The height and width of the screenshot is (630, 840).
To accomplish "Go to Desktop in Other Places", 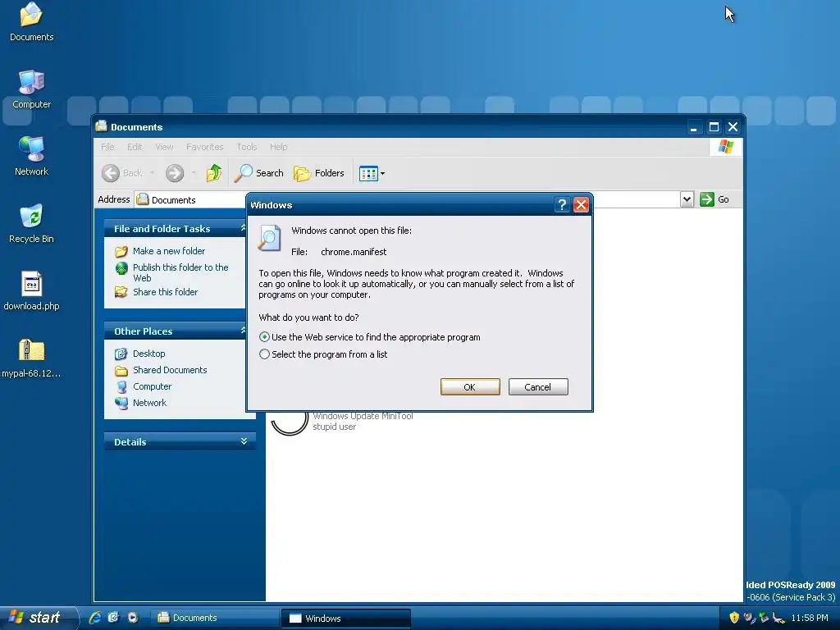I will click(x=149, y=354).
